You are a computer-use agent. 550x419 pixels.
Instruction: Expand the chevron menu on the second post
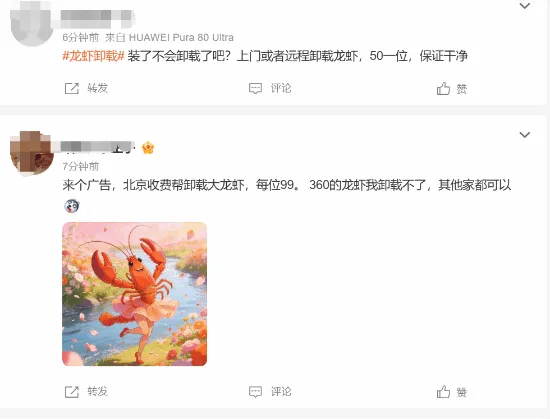click(524, 135)
